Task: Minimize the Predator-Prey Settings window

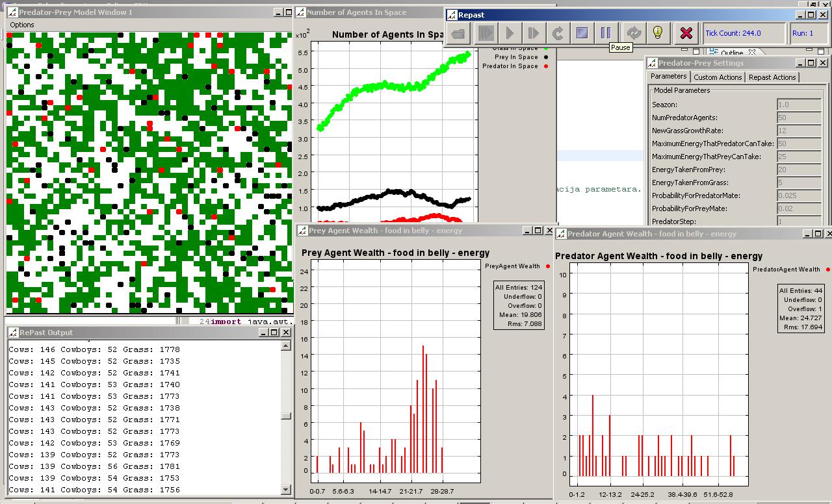Action: [799, 63]
